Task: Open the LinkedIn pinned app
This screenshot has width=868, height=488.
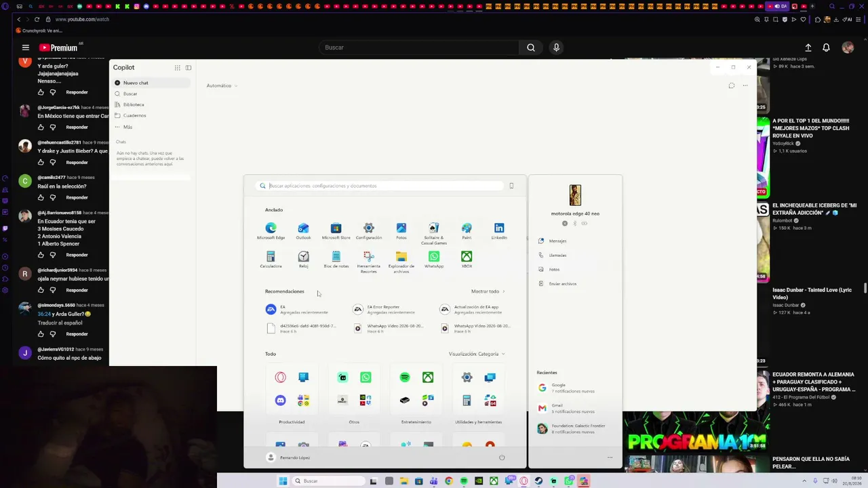Action: coord(499,231)
